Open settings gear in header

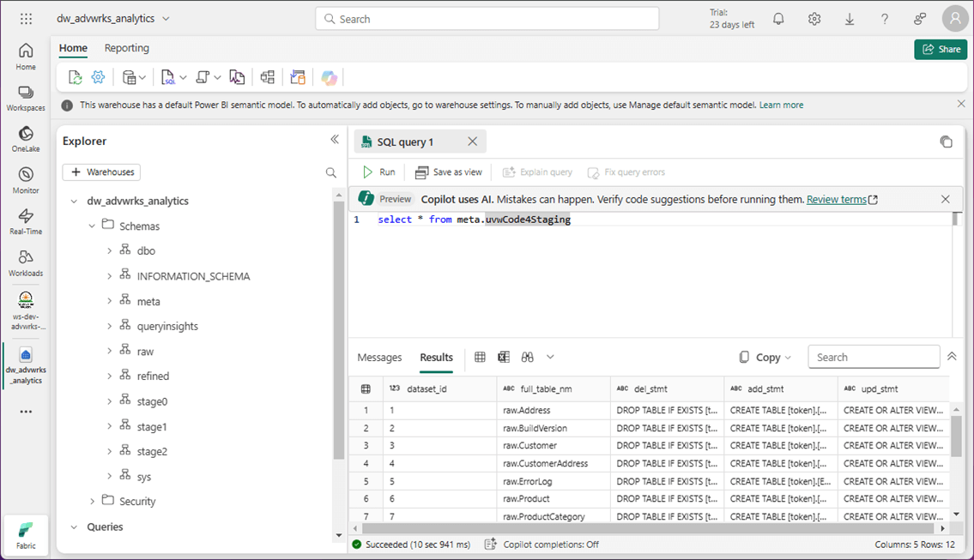tap(814, 19)
